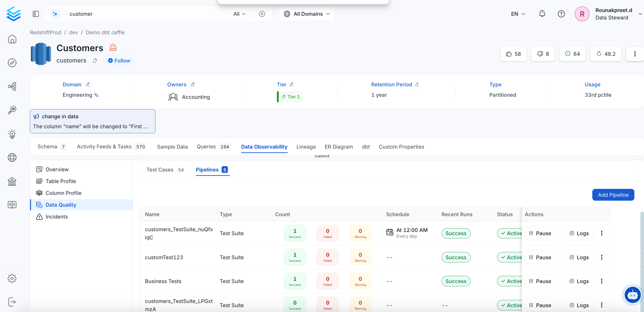The image size is (644, 312).
Task: Pause the Business Tests pipeline
Action: pyautogui.click(x=540, y=281)
